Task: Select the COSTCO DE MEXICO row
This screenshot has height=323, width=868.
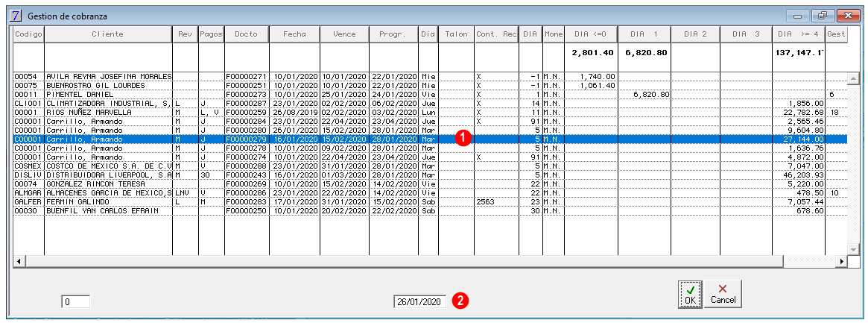Action: (430, 166)
